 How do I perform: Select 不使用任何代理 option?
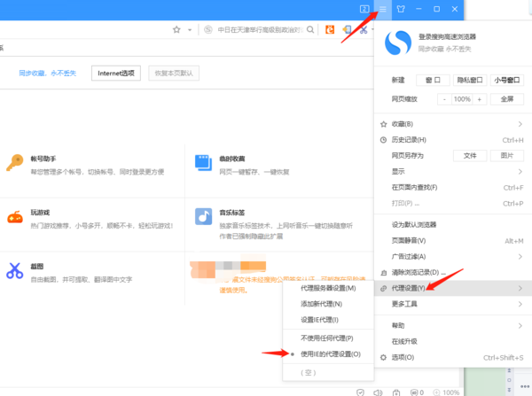[326, 338]
